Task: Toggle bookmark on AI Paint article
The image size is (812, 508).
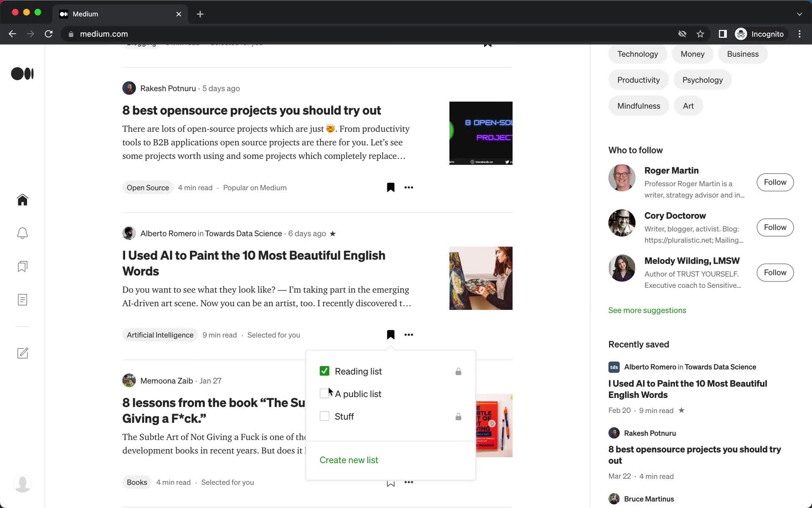Action: [x=390, y=335]
